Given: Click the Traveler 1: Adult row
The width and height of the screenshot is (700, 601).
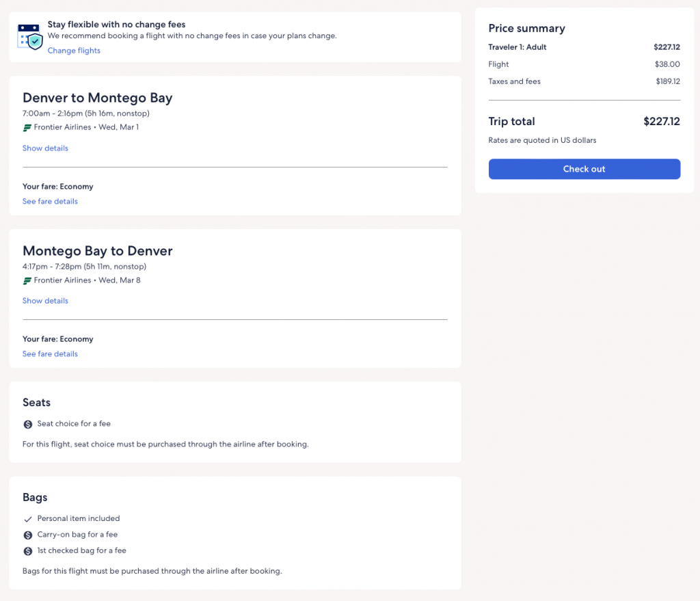Looking at the screenshot, I should point(517,47).
